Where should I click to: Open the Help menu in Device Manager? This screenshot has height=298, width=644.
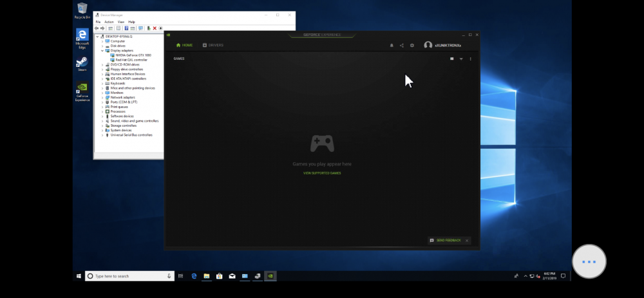click(131, 22)
